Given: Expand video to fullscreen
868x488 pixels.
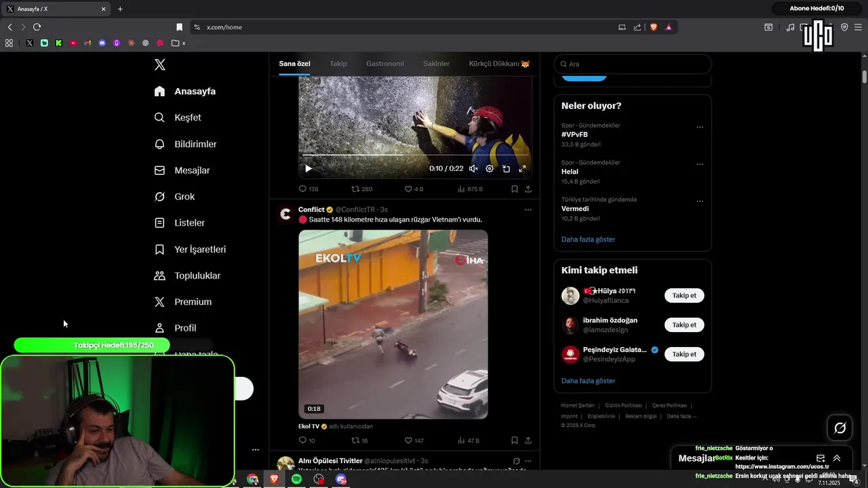Looking at the screenshot, I should click(522, 169).
